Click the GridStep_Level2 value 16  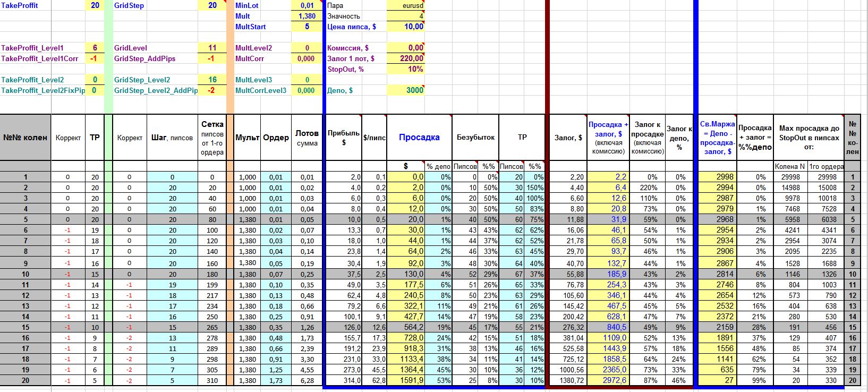(212, 80)
